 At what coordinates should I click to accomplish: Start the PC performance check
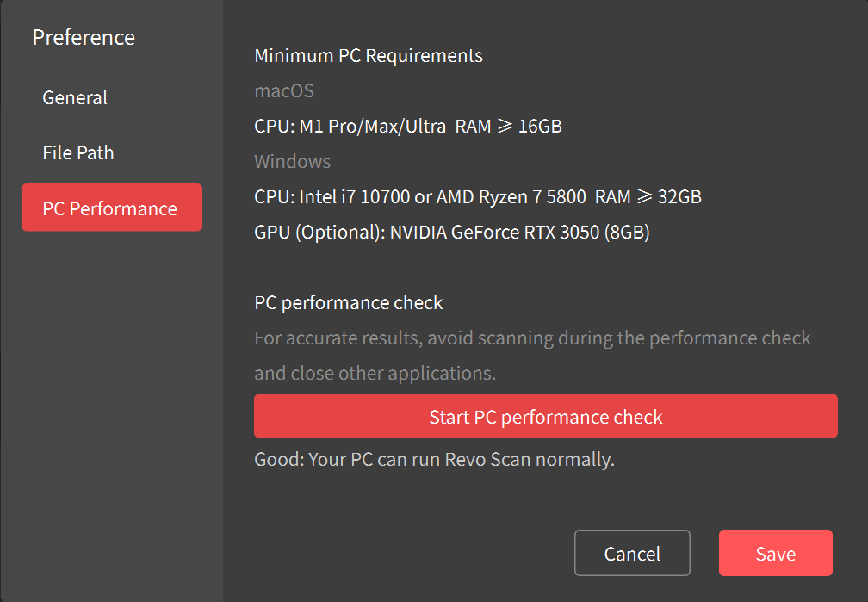[x=545, y=416]
